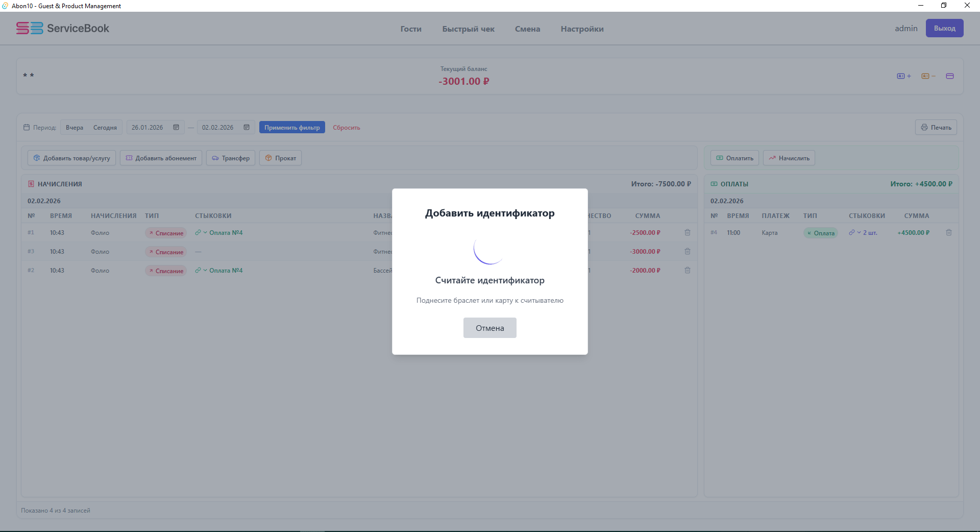Open Настройки in the top navigation
Image resolution: width=980 pixels, height=532 pixels.
pyautogui.click(x=582, y=29)
